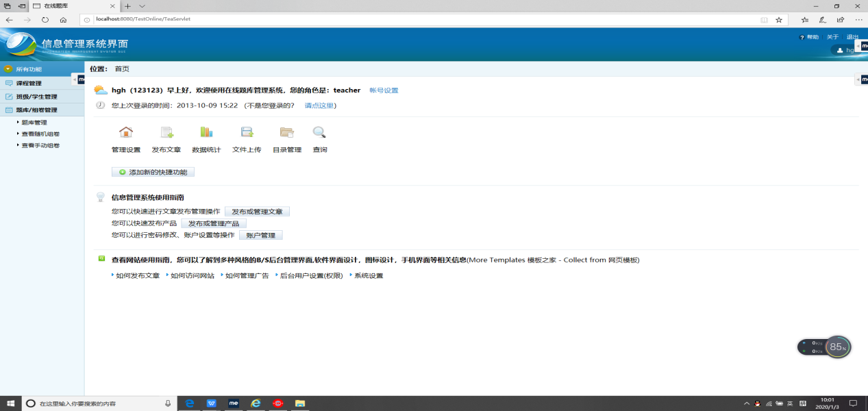This screenshot has height=411, width=868.
Task: Click the set tabs aside icon
Action: coord(22,5)
